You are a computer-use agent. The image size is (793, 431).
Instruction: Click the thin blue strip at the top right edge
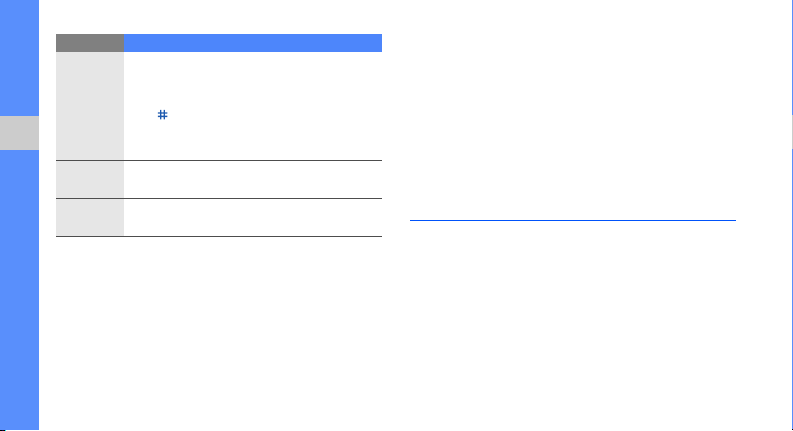[792, 57]
